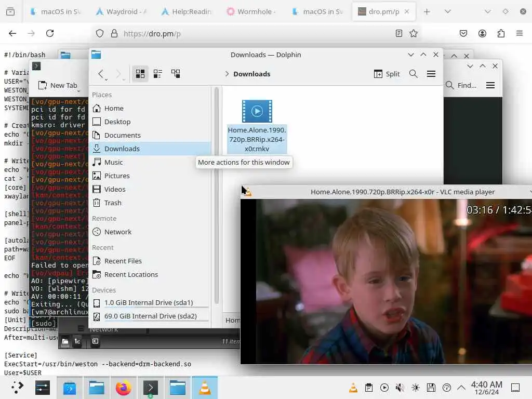
Task: Expand hidden system tray icons arrow
Action: tap(461, 388)
